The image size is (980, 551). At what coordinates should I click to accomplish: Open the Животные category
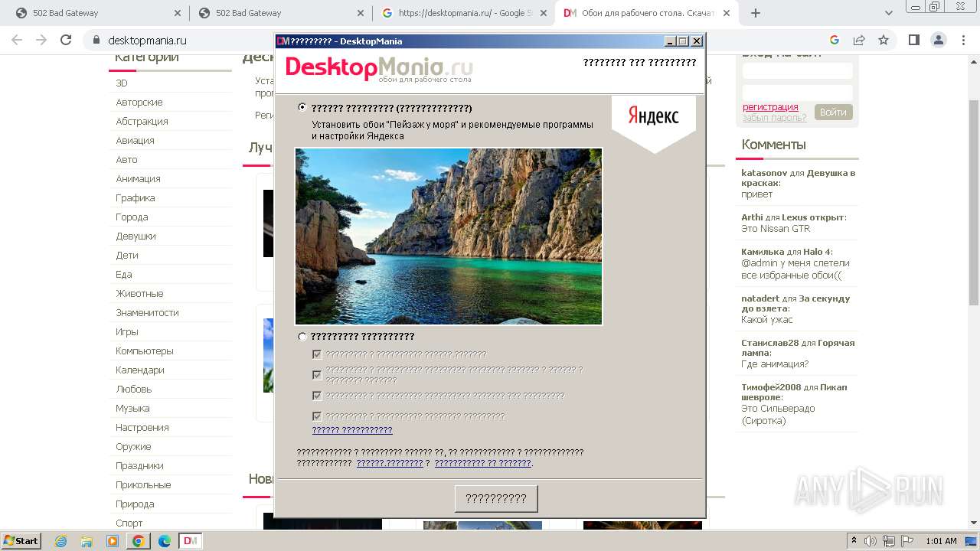(139, 293)
